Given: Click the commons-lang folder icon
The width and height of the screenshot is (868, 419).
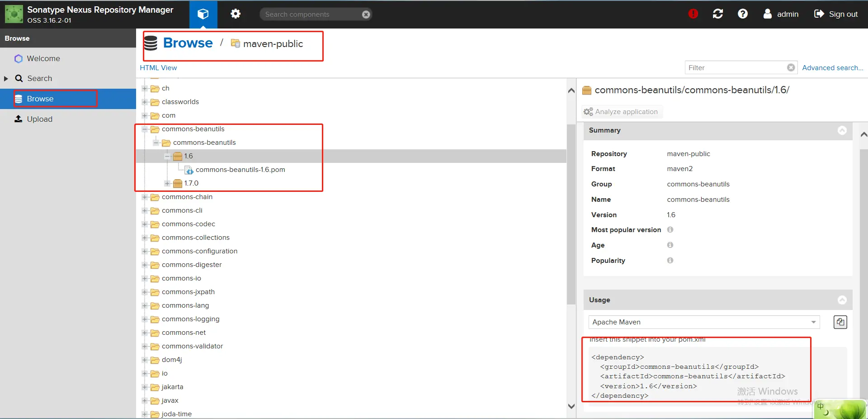Looking at the screenshot, I should 155,305.
